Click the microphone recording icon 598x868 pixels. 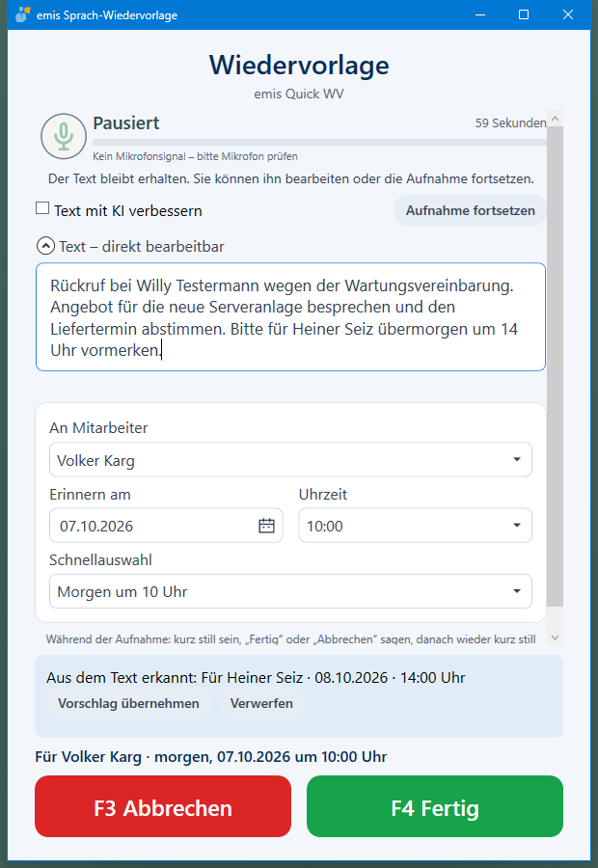[64, 136]
